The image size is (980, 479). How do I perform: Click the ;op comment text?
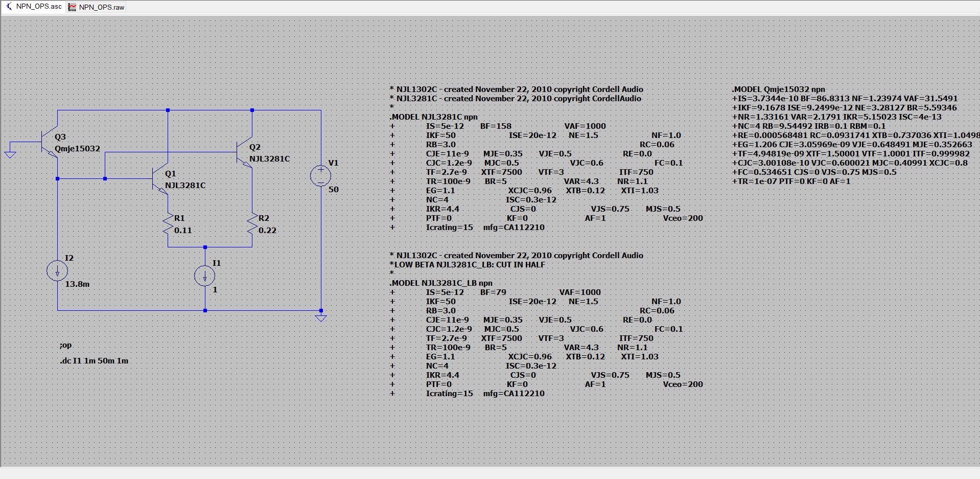click(65, 346)
